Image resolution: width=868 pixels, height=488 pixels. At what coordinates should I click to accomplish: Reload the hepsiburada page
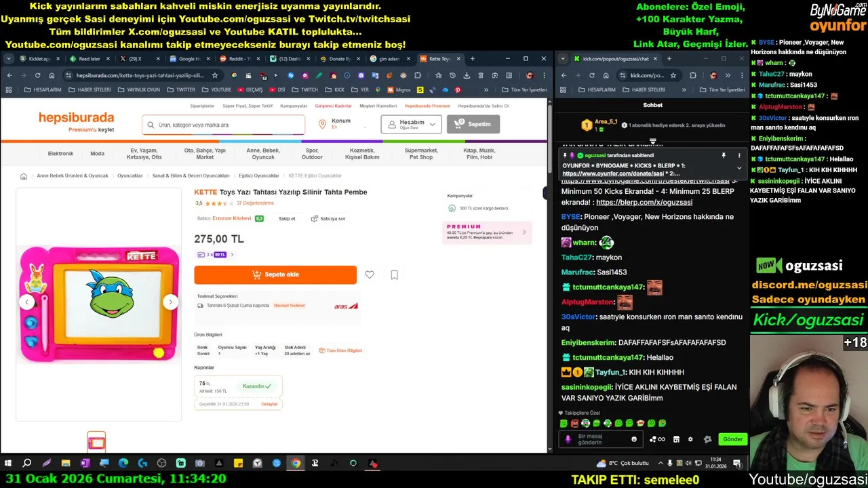[x=37, y=75]
